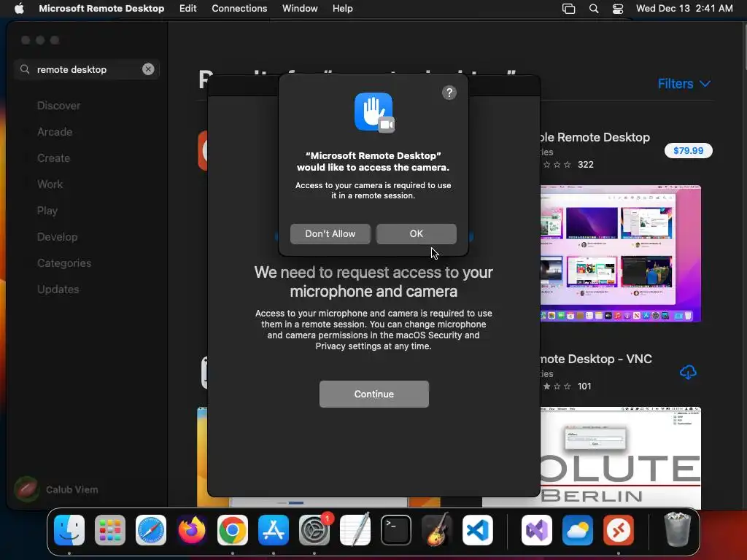This screenshot has height=560, width=747.
Task: Open Terminal from the Dock
Action: [396, 530]
